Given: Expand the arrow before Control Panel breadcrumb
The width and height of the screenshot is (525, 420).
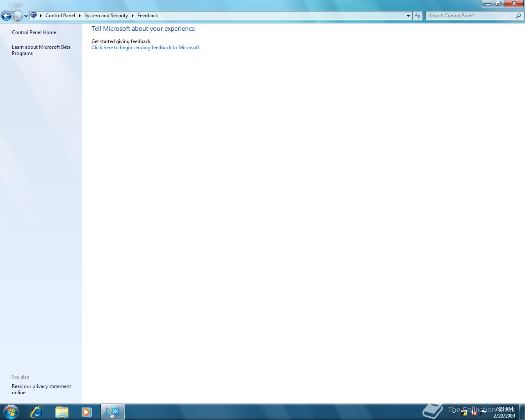Looking at the screenshot, I should 41,16.
